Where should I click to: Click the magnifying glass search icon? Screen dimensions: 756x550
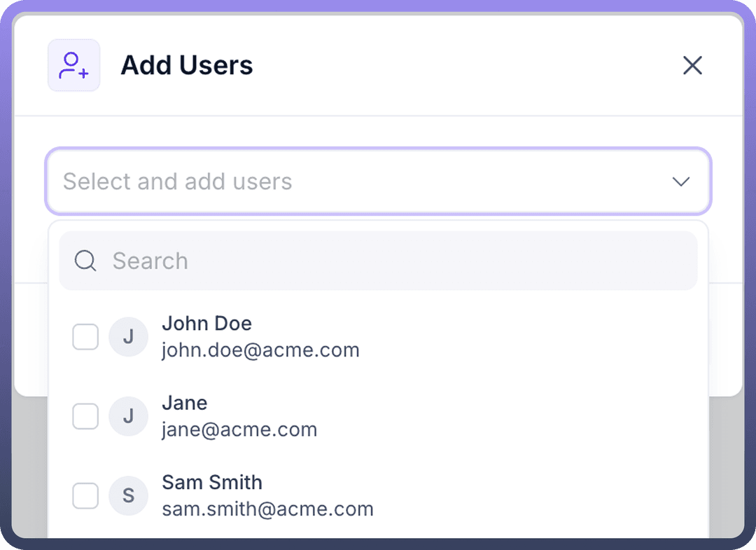pyautogui.click(x=85, y=261)
